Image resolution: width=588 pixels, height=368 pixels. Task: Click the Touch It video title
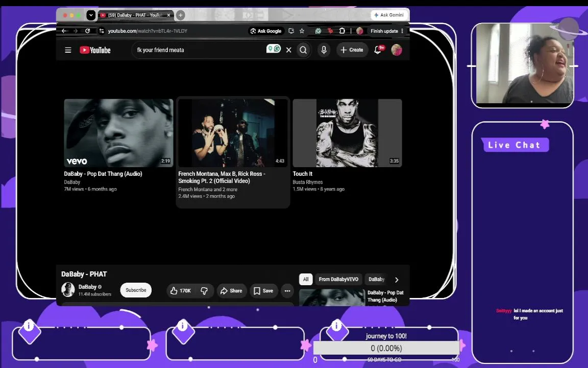pos(303,174)
